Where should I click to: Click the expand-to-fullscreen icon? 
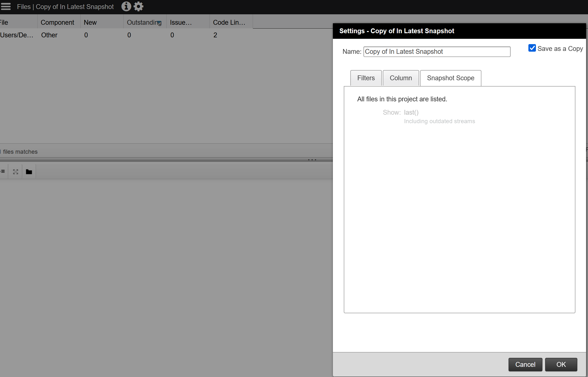(15, 171)
